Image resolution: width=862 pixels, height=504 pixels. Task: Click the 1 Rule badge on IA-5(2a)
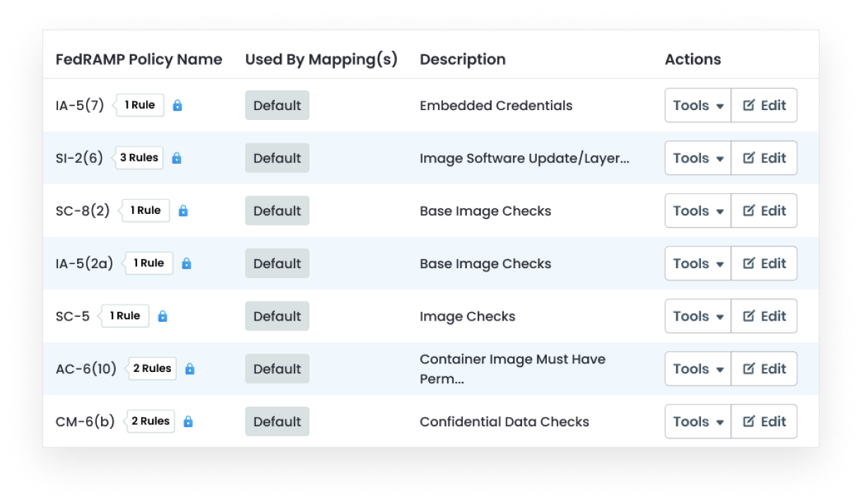(148, 263)
